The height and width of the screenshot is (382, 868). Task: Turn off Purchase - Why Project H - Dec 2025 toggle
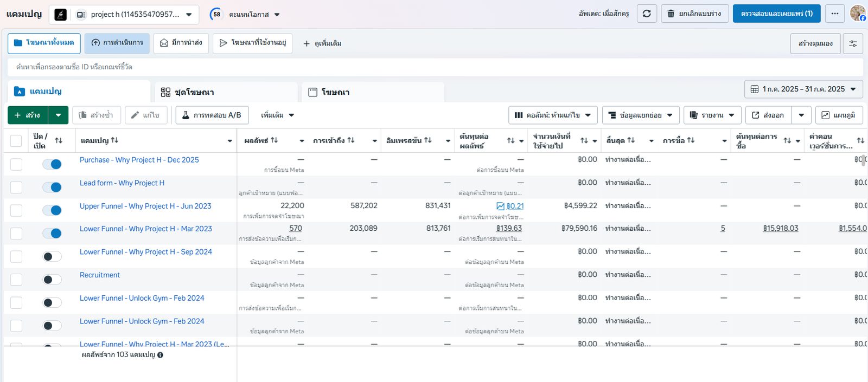click(x=52, y=164)
